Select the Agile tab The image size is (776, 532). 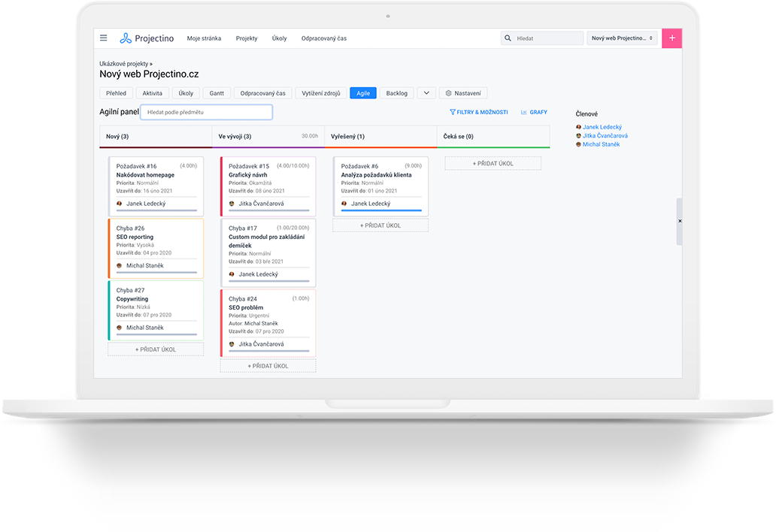pos(363,93)
